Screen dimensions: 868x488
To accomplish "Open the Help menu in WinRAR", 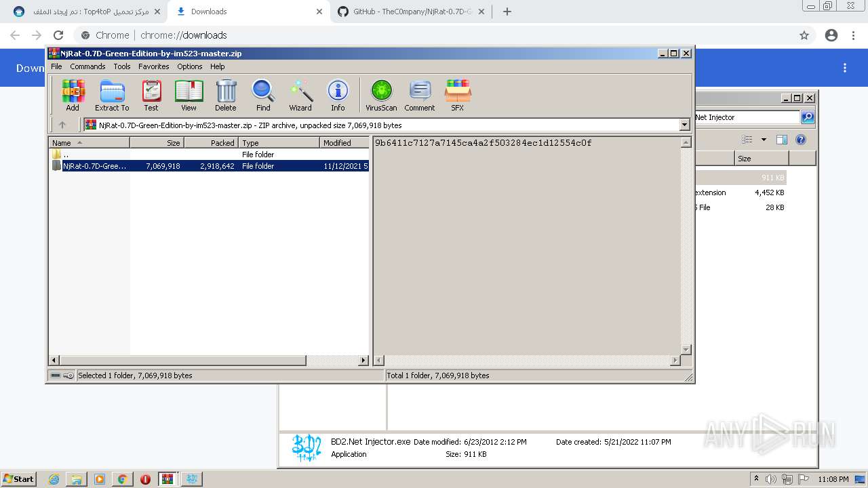I will [218, 66].
